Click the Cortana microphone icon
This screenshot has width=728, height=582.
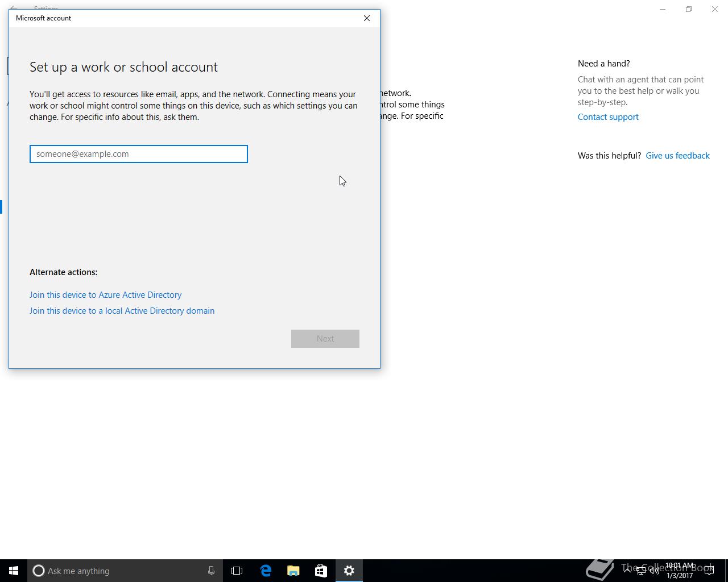tap(211, 571)
